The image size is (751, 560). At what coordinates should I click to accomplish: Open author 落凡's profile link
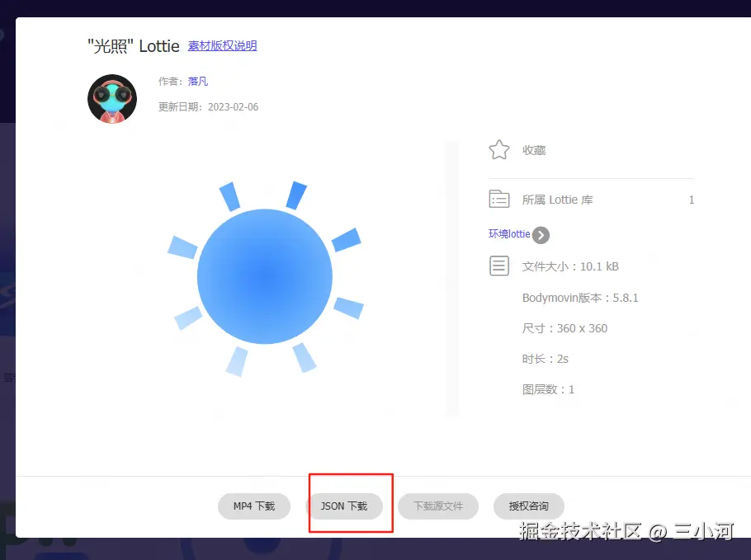[x=198, y=82]
